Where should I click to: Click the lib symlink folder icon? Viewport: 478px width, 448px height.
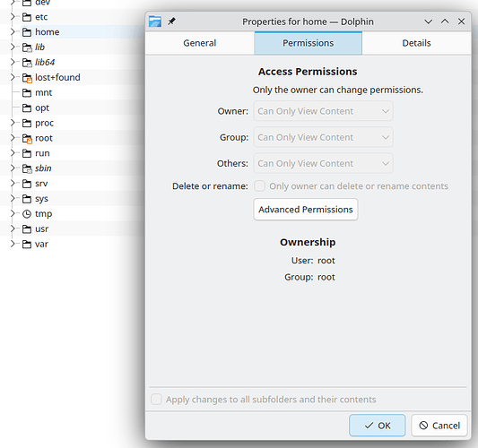27,47
